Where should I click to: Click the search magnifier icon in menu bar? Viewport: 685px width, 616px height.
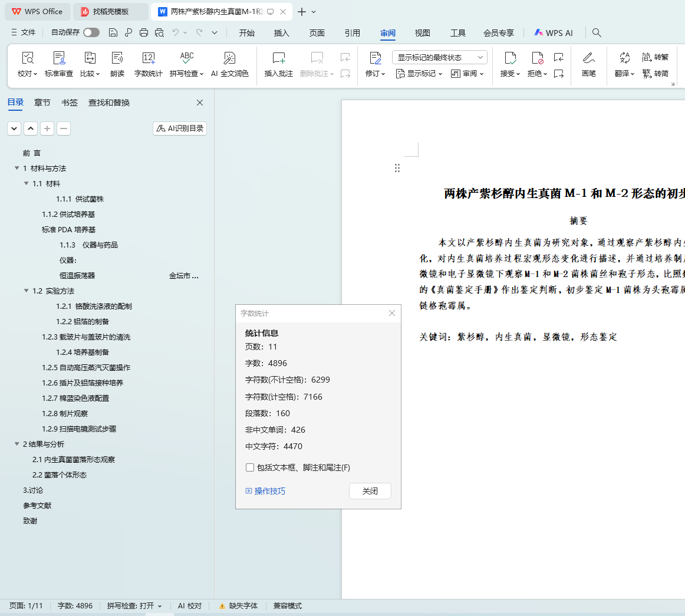click(597, 33)
